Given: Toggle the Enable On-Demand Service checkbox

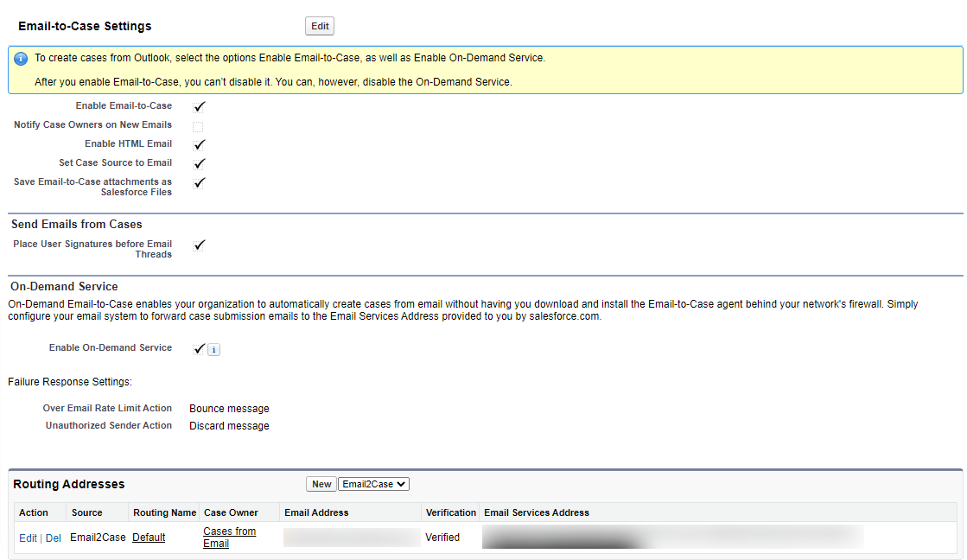Looking at the screenshot, I should tap(199, 348).
